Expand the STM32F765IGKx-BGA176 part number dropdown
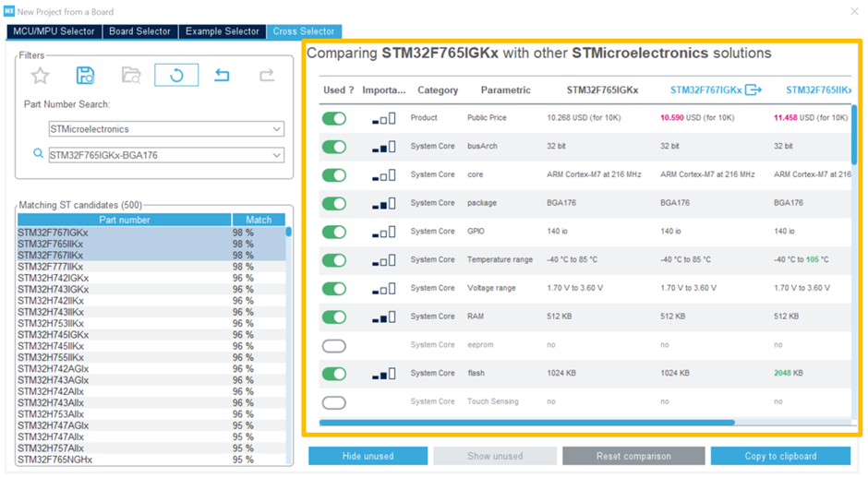Viewport: 868px width, 478px height. 277,155
